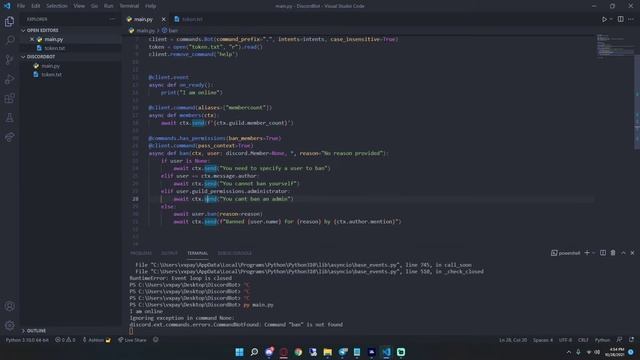This screenshot has height=360, width=640.
Task: Expand the Outline section
Action: [35, 331]
